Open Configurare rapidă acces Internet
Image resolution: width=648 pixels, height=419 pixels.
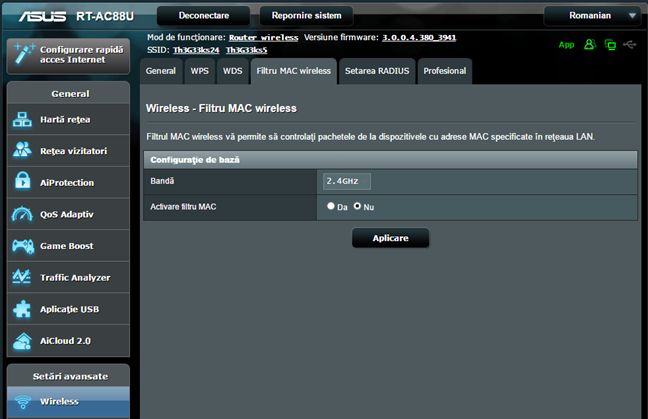[69, 56]
